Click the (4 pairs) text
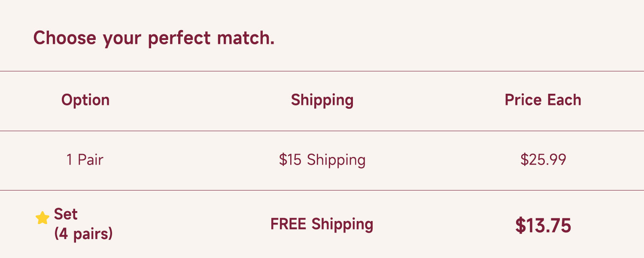This screenshot has height=258, width=644. click(83, 234)
